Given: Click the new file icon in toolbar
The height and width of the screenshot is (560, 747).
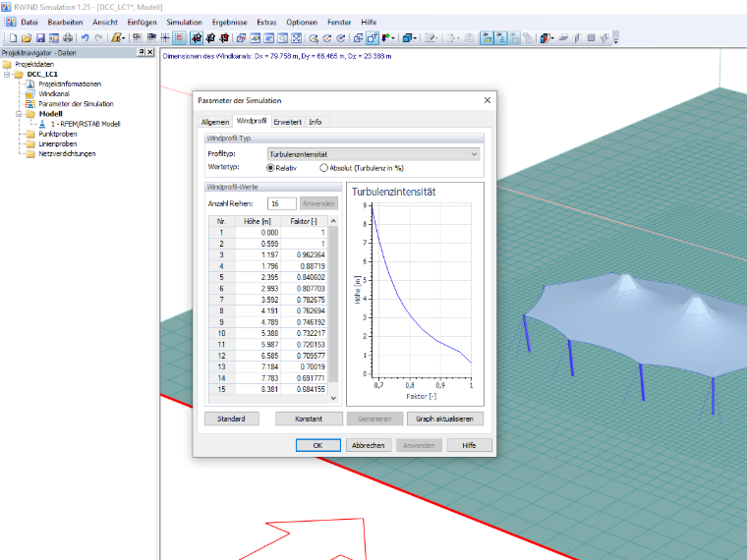Looking at the screenshot, I should [13, 38].
